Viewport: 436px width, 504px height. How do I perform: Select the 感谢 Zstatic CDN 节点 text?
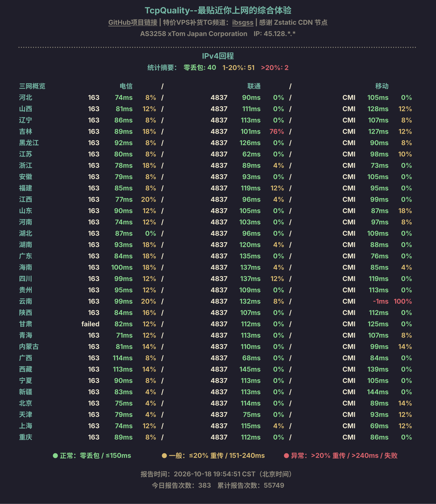(293, 22)
